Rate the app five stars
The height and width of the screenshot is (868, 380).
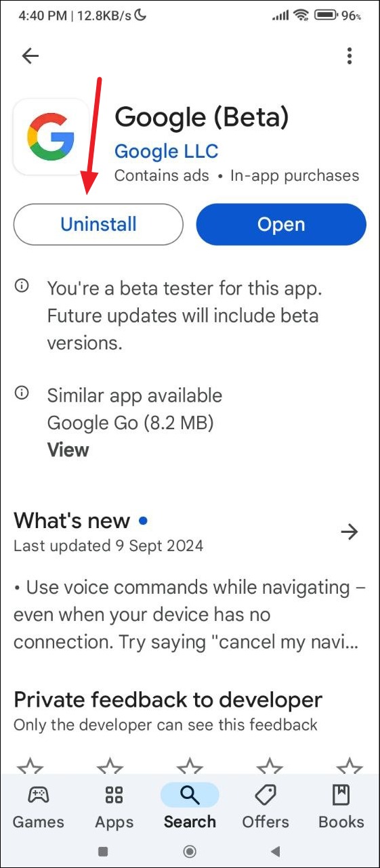click(350, 767)
